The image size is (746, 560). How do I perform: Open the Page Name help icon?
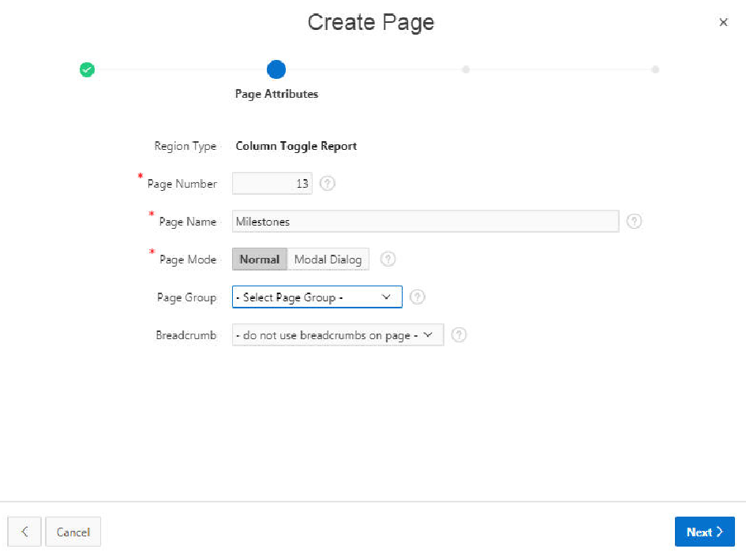634,222
